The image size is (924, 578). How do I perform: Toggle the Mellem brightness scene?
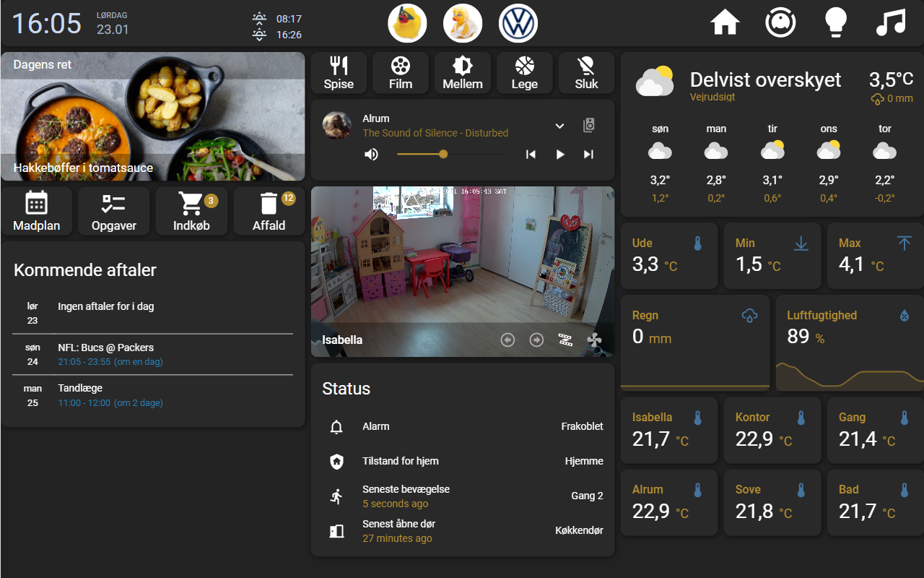click(463, 73)
